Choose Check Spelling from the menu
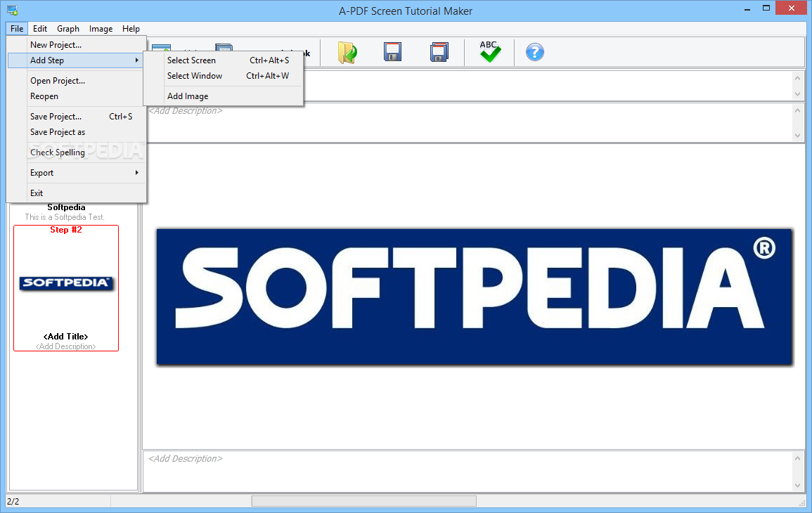The width and height of the screenshot is (812, 513). pyautogui.click(x=76, y=152)
